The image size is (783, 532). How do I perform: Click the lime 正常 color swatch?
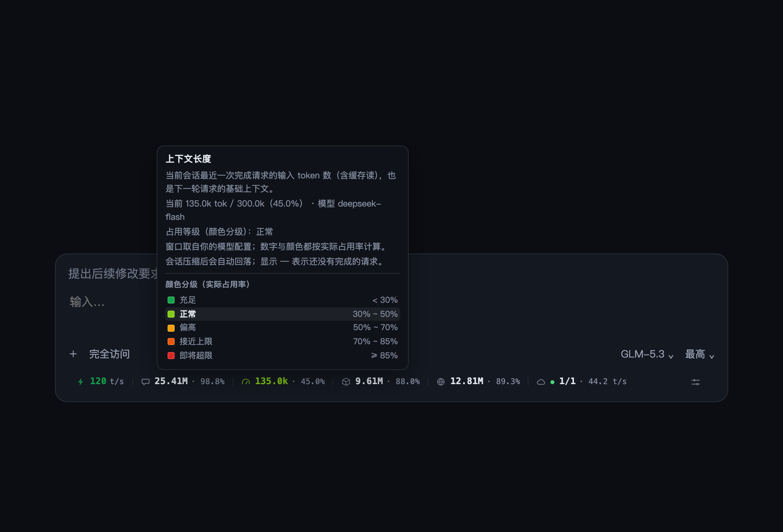(x=171, y=314)
